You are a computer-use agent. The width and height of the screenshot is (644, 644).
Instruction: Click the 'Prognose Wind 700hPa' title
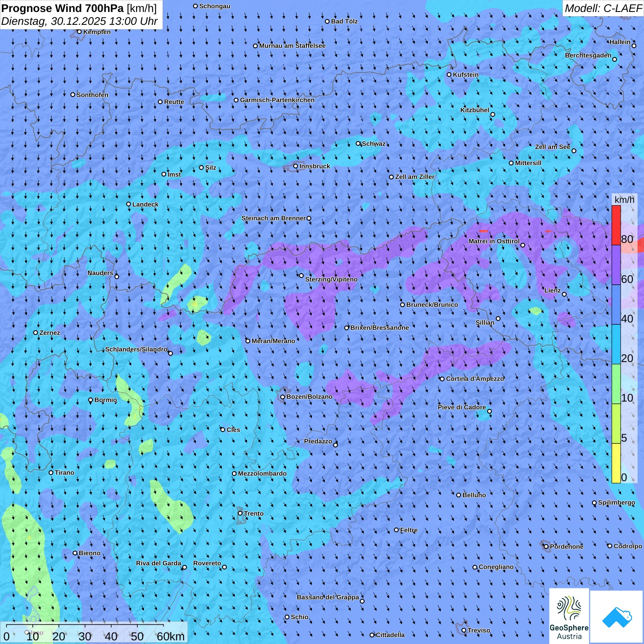tap(63, 8)
